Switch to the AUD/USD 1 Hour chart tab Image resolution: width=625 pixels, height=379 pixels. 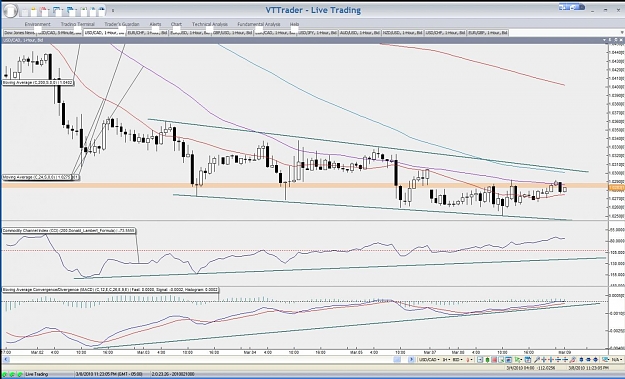tap(360, 33)
